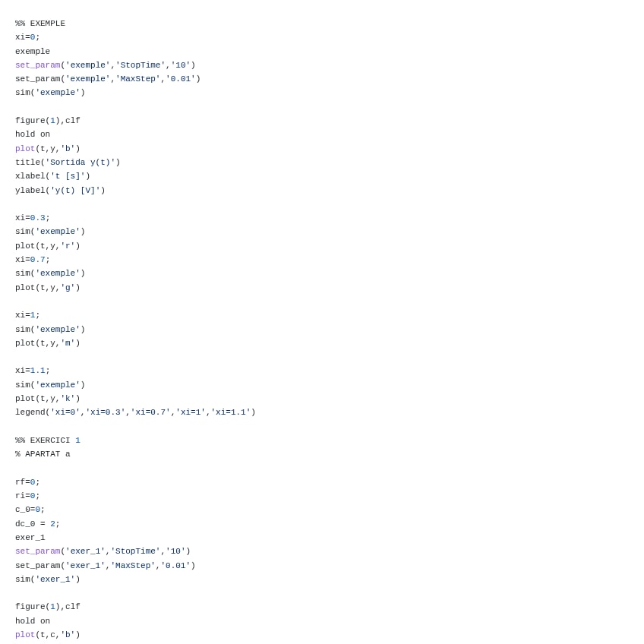Click the legend command line

(x=135, y=412)
